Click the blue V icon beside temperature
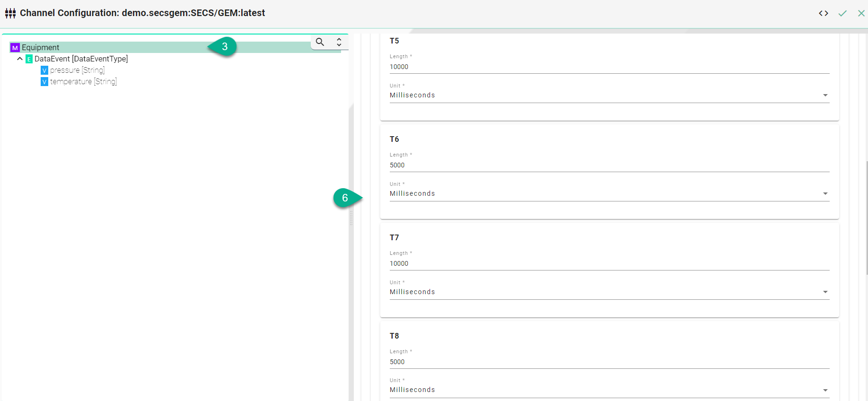The height and width of the screenshot is (401, 868). click(44, 82)
